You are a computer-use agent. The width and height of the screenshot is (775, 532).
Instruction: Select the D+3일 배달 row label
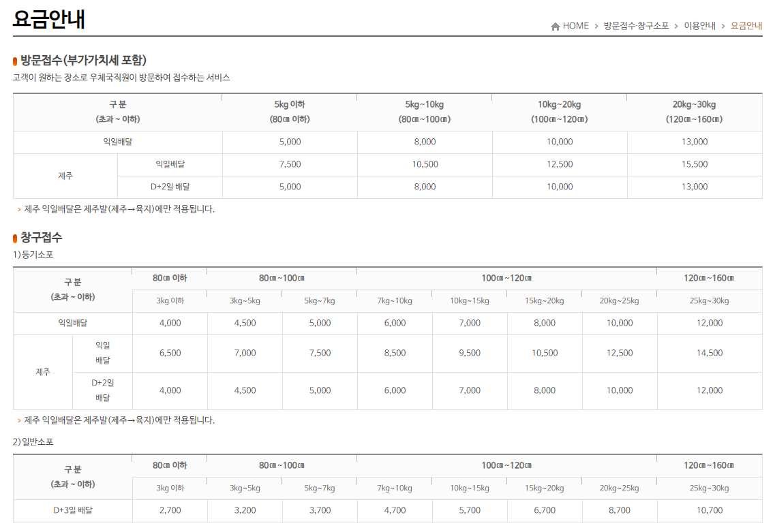[73, 511]
